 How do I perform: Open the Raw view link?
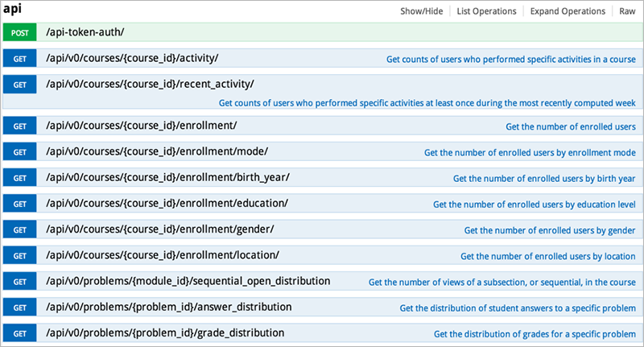point(627,11)
